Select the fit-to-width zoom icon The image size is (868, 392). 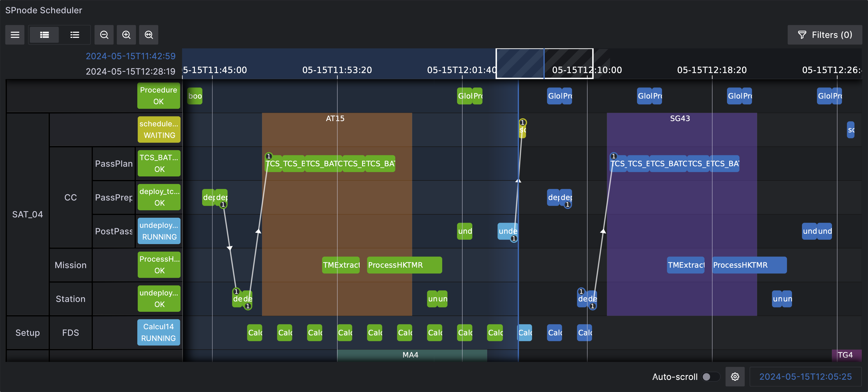tap(149, 35)
